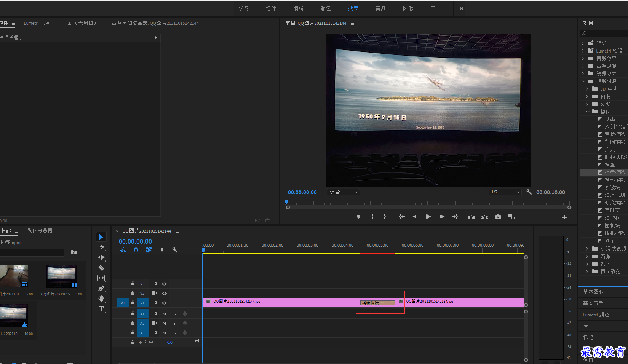Viewport: 628px width, 364px height.
Task: Click the Play button in Program monitor
Action: pos(428,217)
